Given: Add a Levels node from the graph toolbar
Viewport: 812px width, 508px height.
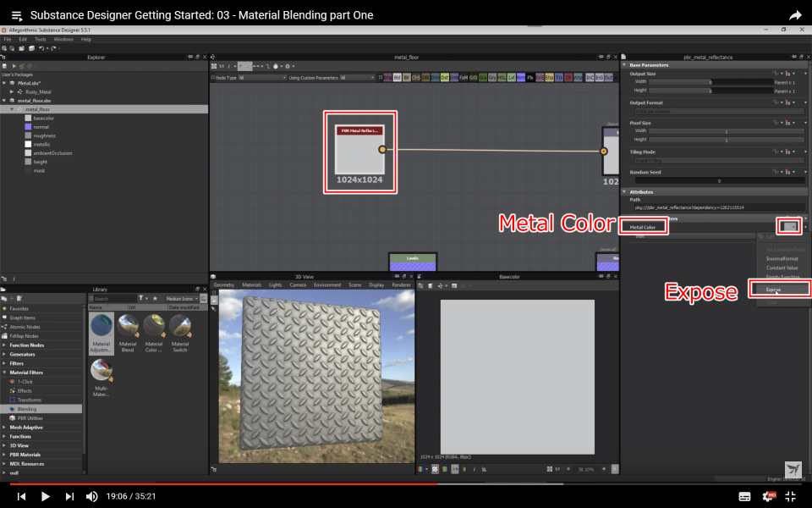Looking at the screenshot, I should point(511,77).
